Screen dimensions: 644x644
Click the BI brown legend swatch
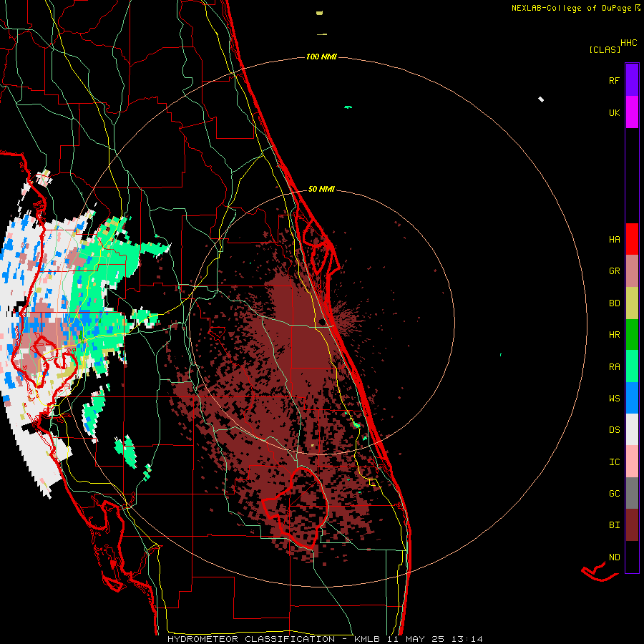tap(632, 525)
